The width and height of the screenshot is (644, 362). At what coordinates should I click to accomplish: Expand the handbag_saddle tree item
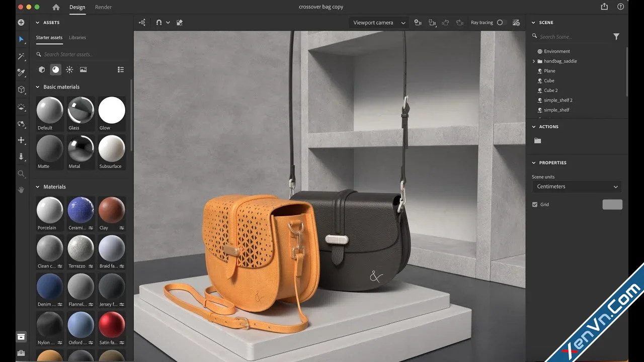[534, 61]
